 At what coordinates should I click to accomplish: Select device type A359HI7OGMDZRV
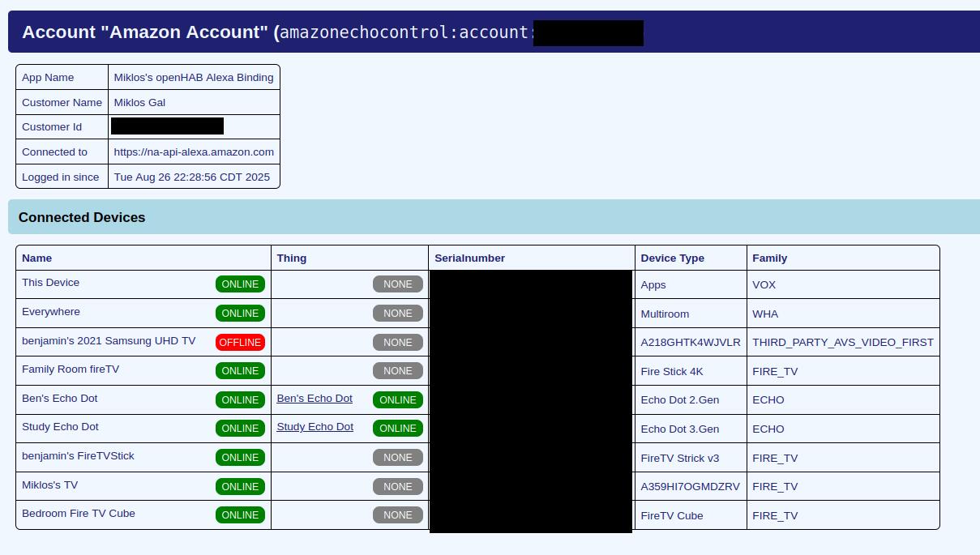coord(690,487)
